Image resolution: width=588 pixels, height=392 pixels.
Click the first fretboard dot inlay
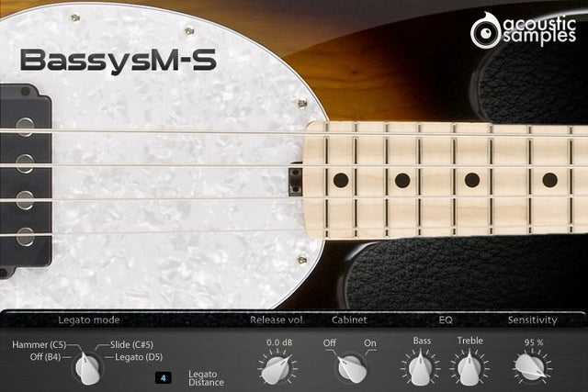click(341, 180)
